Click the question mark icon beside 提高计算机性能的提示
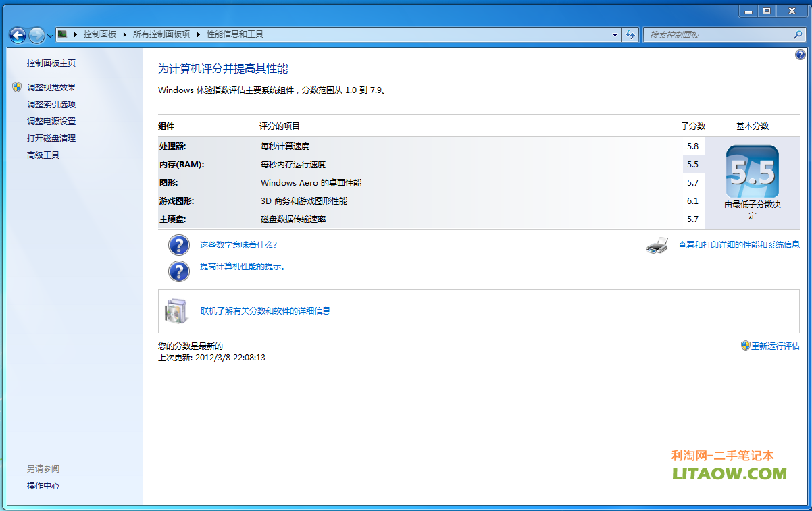812x511 pixels. point(178,271)
